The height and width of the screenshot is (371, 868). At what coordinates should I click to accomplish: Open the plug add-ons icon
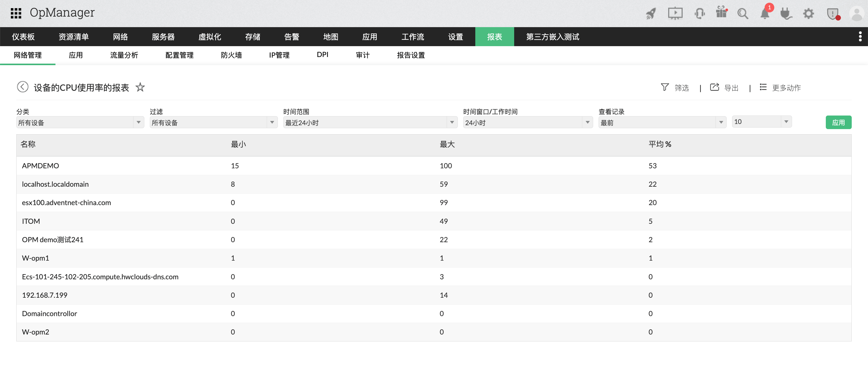(786, 14)
